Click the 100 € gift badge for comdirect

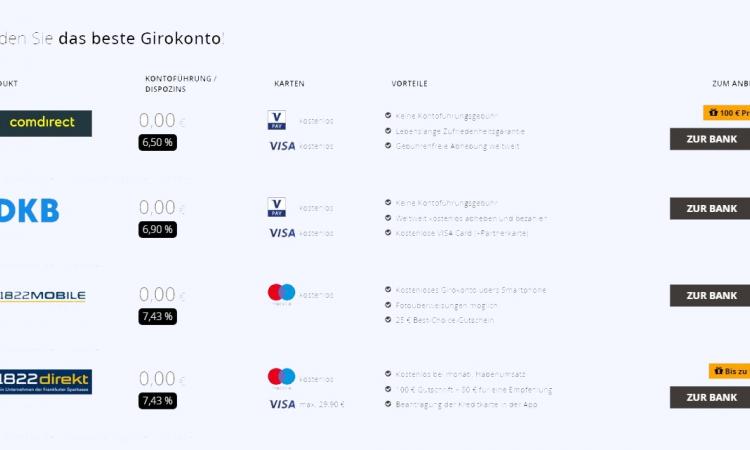pyautogui.click(x=727, y=113)
